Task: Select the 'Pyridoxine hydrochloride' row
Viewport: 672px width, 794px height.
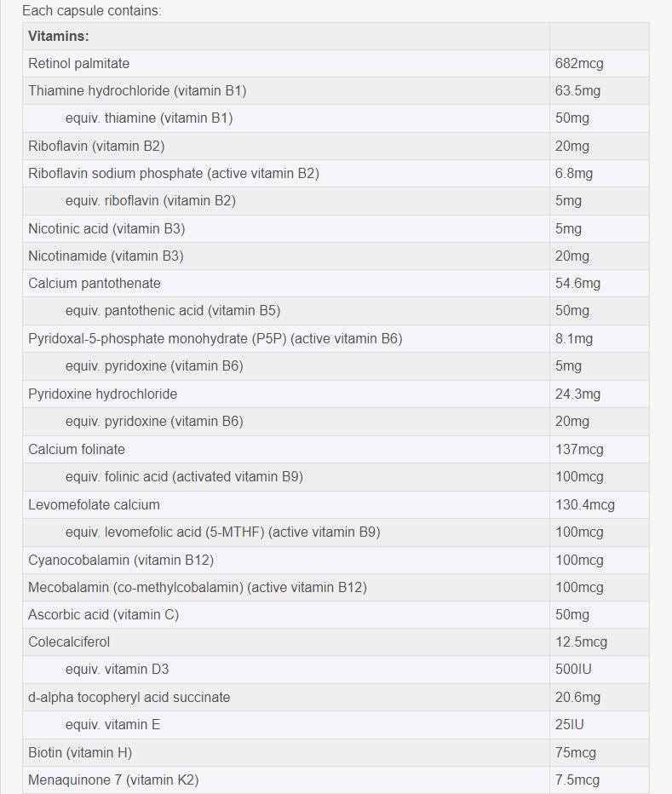Action: [103, 394]
